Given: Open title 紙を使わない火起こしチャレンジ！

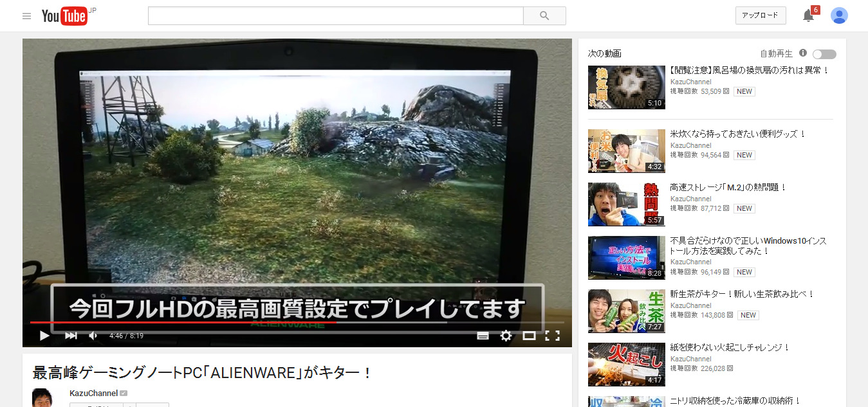Looking at the screenshot, I should point(730,347).
